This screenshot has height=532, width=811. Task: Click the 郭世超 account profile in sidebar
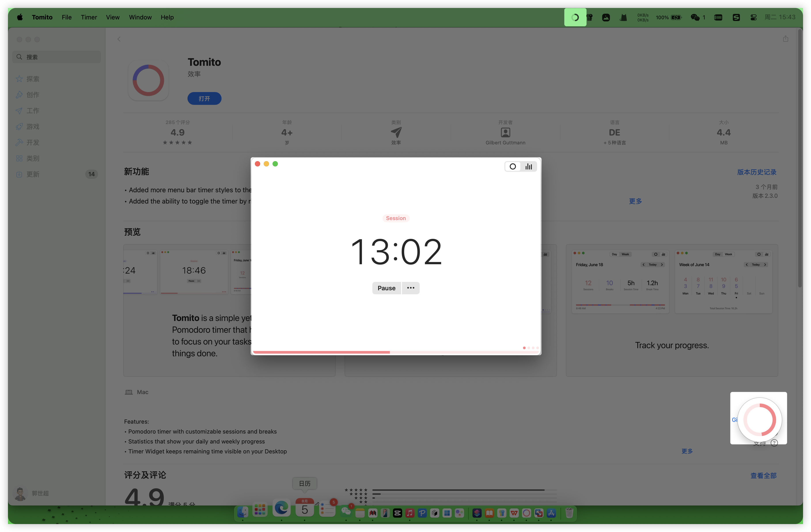(x=31, y=494)
